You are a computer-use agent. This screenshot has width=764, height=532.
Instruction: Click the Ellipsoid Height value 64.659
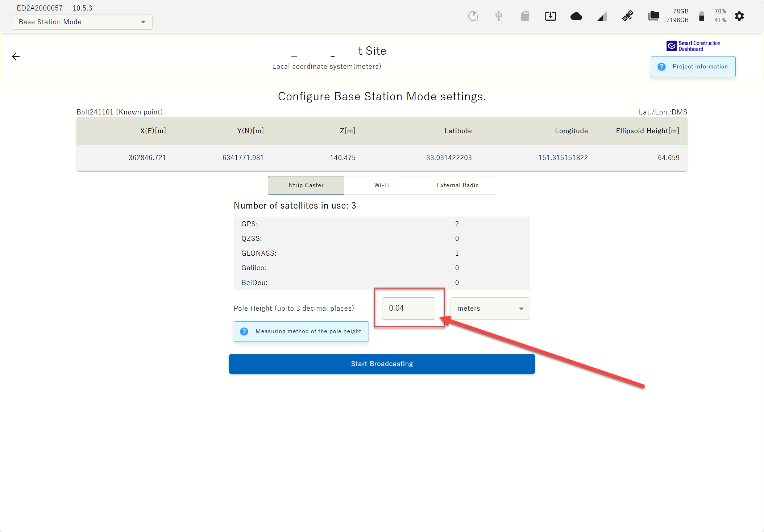(x=669, y=158)
